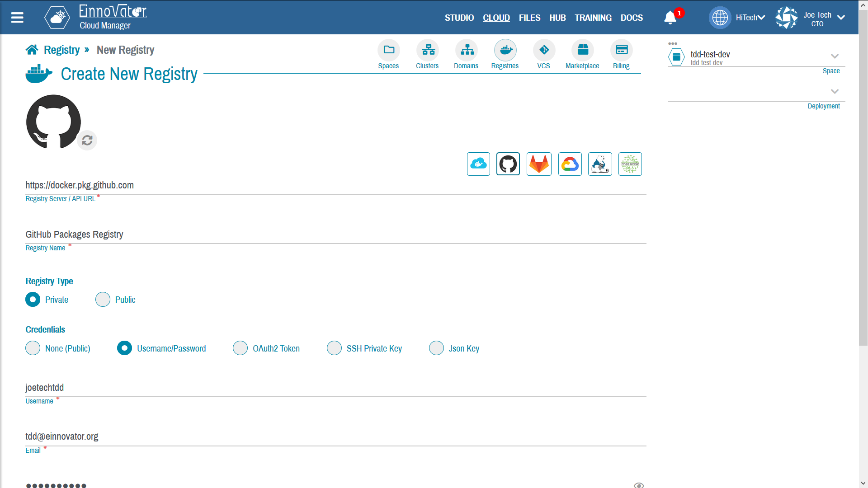Open the Domains icon
The image size is (868, 488).
(x=467, y=50)
